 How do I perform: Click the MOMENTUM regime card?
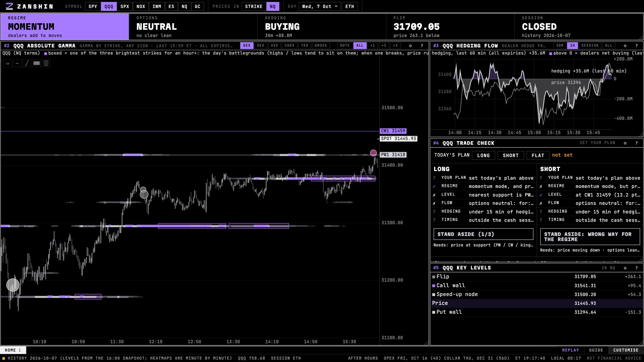click(65, 27)
